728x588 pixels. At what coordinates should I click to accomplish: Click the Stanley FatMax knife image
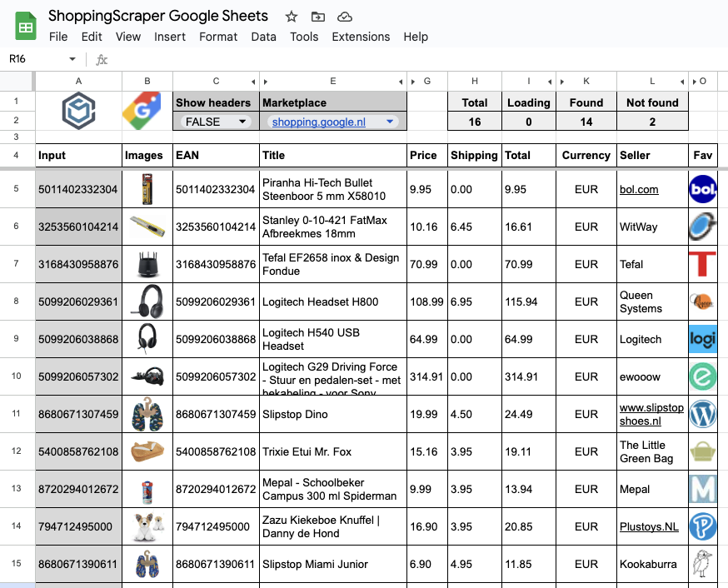tap(147, 227)
